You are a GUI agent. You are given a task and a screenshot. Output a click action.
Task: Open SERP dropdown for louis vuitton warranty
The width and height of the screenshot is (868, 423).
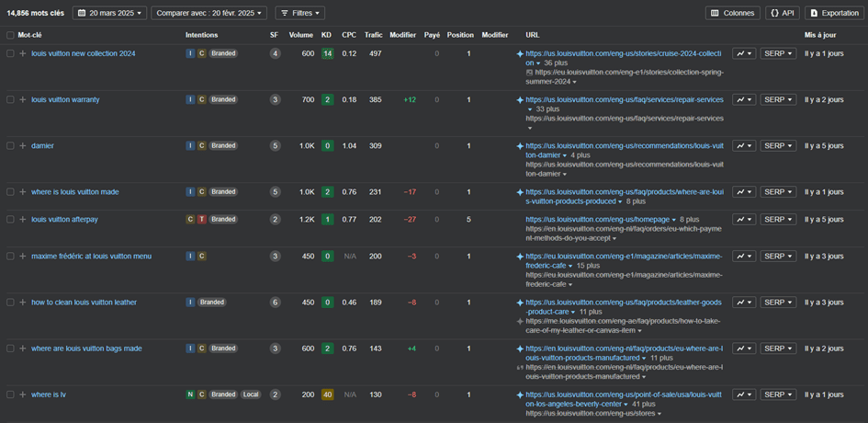778,99
